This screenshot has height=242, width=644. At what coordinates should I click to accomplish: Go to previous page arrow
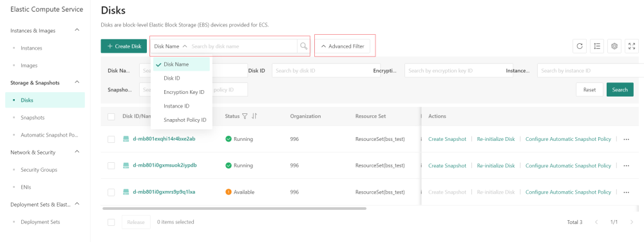[596, 222]
